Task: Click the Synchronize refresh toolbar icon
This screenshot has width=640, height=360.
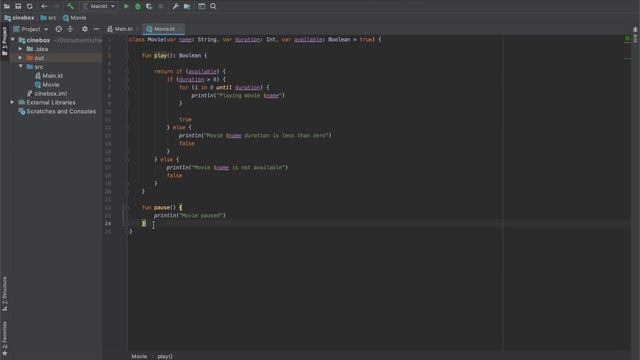Action: 30,6
